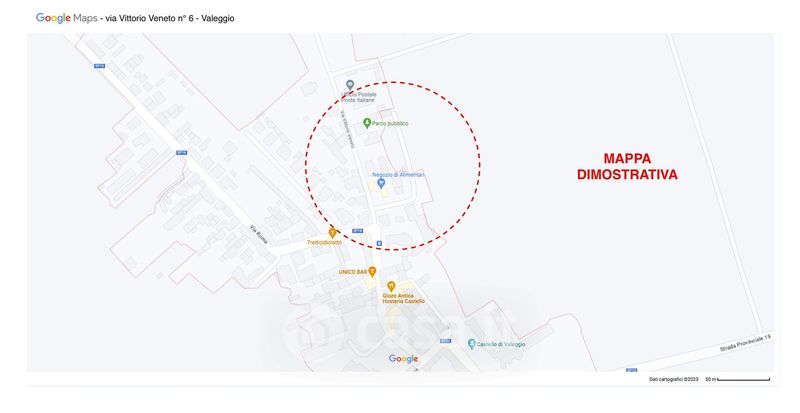Open the Negozio di Alimentari shop pin
The height and width of the screenshot is (413, 800).
coord(381,183)
